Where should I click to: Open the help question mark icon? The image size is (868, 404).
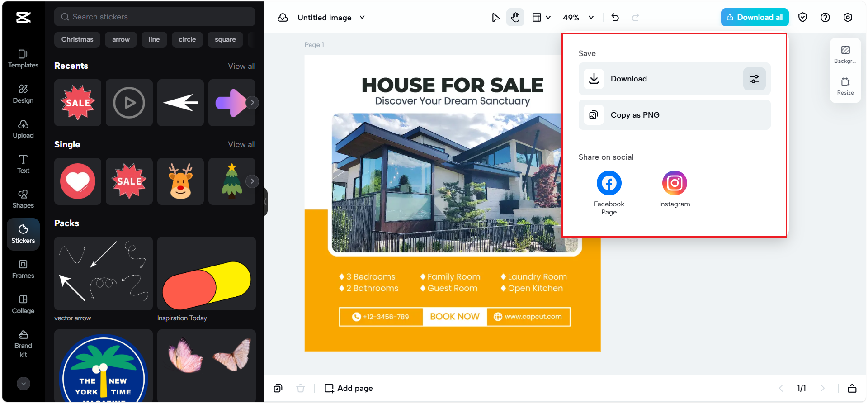(825, 18)
